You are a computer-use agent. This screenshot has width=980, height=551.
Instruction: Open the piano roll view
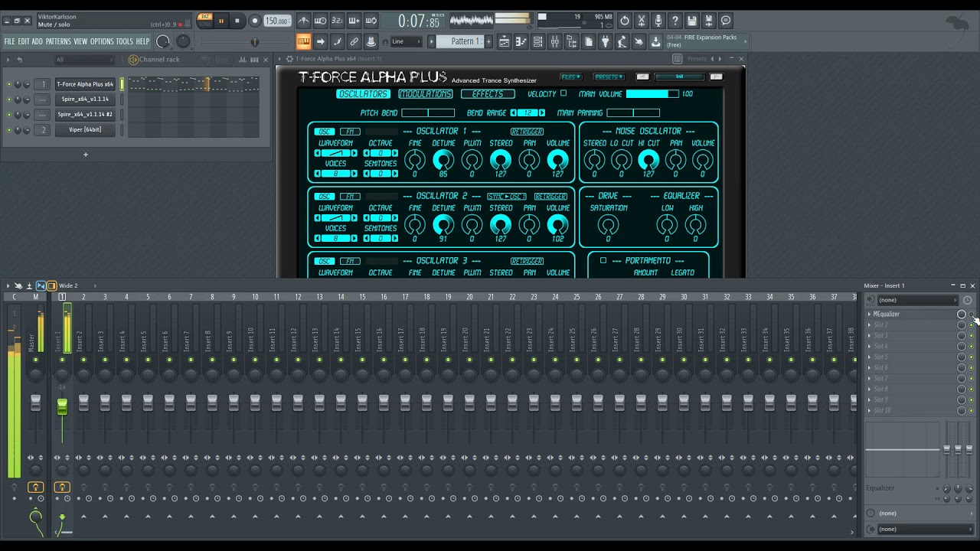coord(521,41)
